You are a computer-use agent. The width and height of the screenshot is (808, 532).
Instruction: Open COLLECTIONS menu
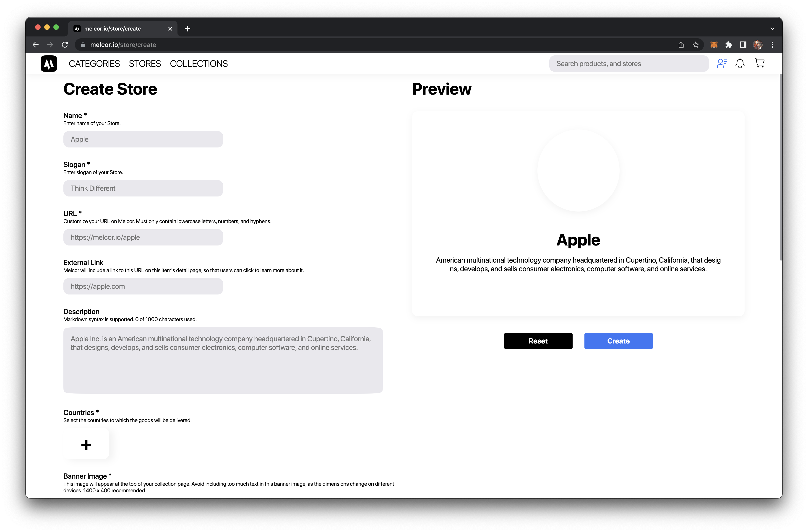[199, 64]
